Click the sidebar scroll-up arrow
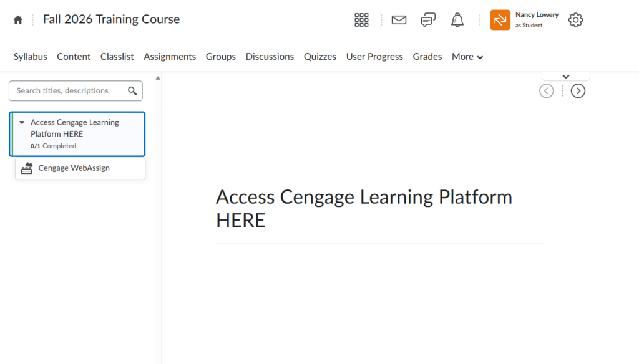This screenshot has width=639, height=364. click(158, 78)
